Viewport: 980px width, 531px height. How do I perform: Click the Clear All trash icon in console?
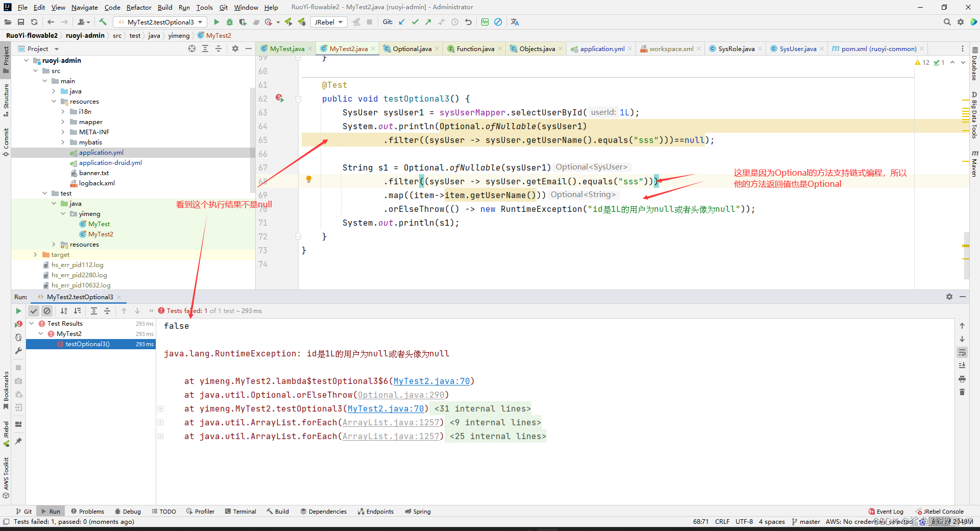coord(962,392)
